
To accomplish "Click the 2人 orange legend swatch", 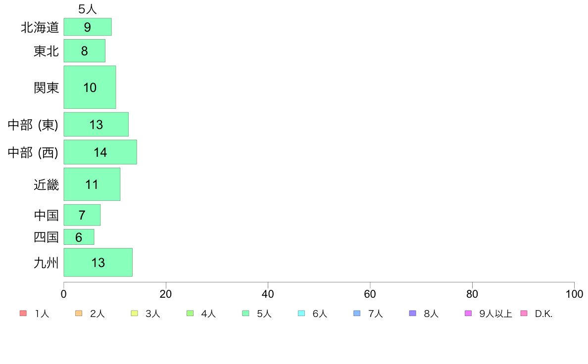I will click(x=79, y=313).
